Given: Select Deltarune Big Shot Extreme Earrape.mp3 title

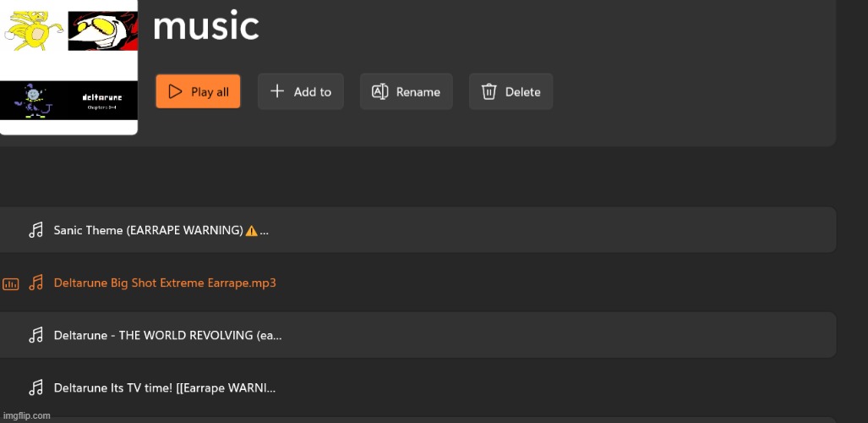Looking at the screenshot, I should coord(165,283).
